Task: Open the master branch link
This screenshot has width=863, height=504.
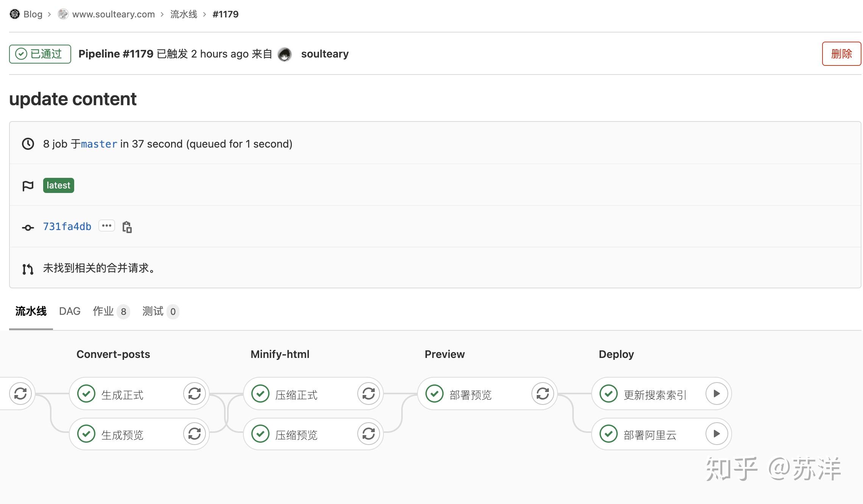Action: 99,144
